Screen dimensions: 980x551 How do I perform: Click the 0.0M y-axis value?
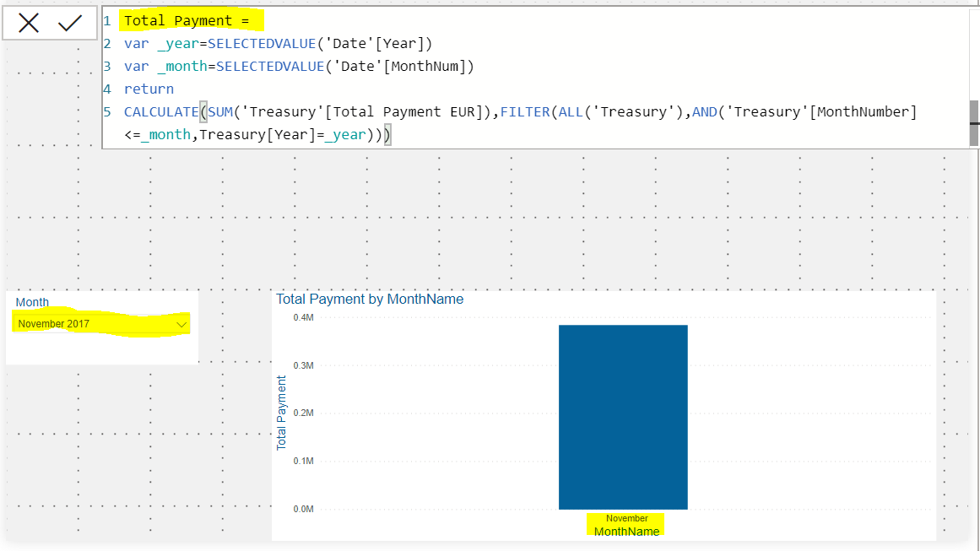pos(303,509)
